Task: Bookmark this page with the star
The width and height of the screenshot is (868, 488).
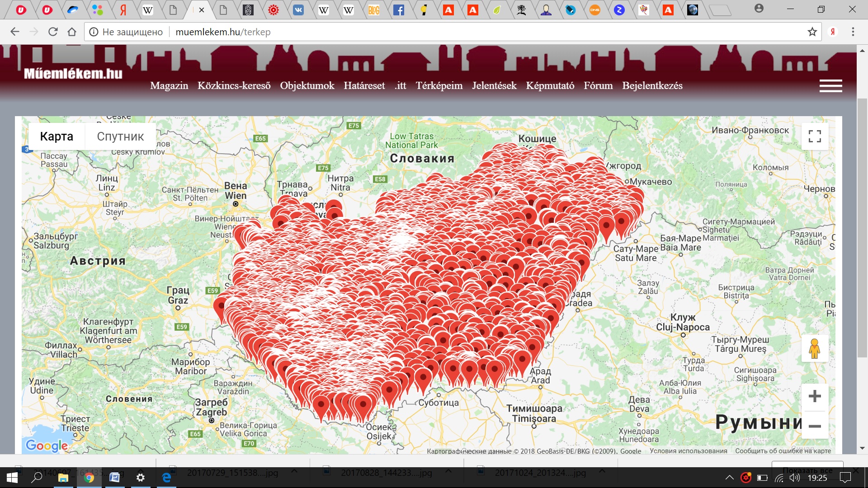Action: coord(812,32)
